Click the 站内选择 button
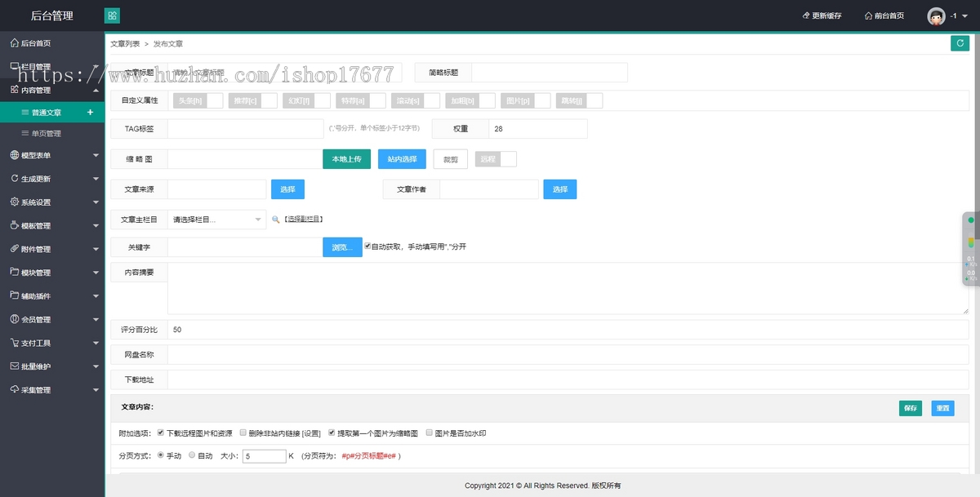Screen dimensions: 980x497 click(x=402, y=159)
